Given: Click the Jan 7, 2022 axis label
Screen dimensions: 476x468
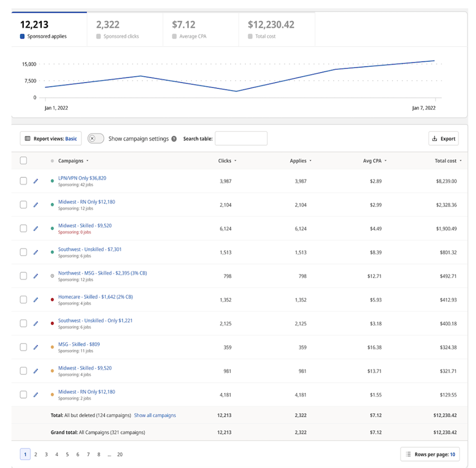Looking at the screenshot, I should [424, 108].
